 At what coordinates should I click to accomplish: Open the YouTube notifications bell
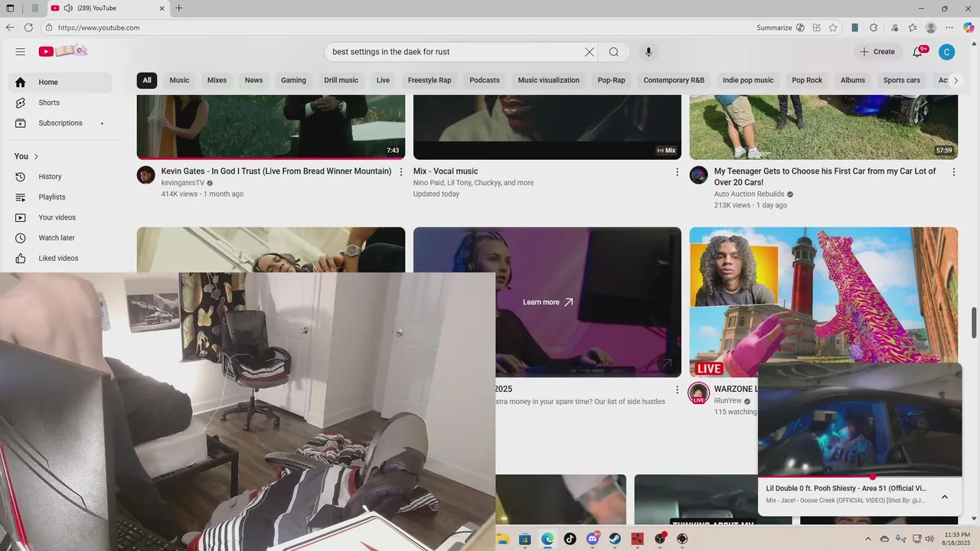coord(918,52)
